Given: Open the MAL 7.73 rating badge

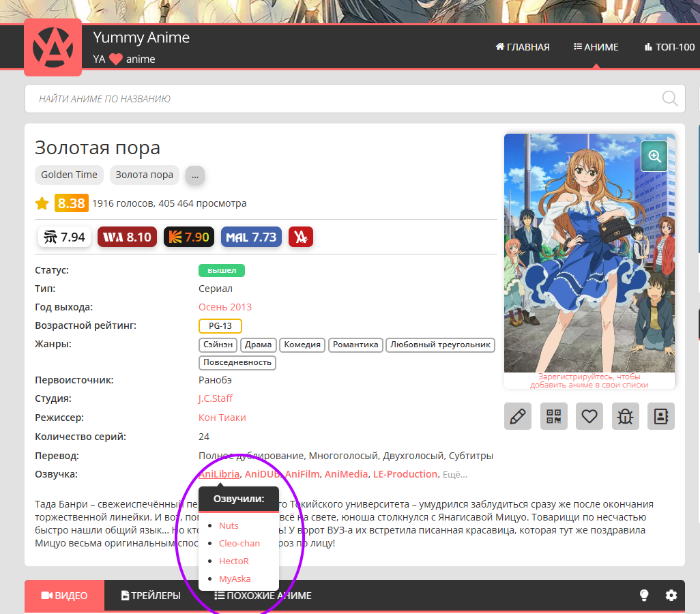Looking at the screenshot, I should tap(251, 237).
